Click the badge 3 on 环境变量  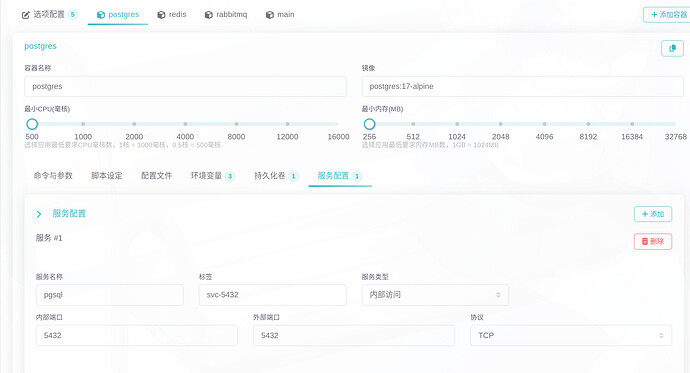tap(230, 176)
